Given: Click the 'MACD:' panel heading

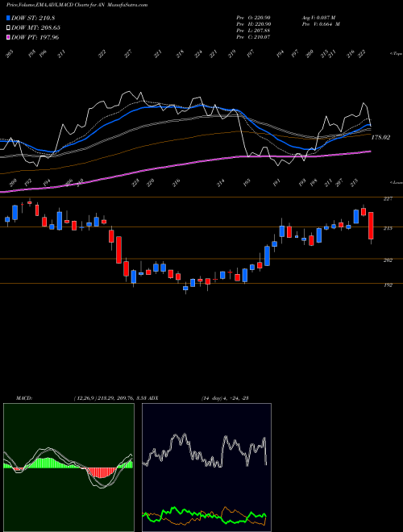Looking at the screenshot, I should tap(23, 398).
